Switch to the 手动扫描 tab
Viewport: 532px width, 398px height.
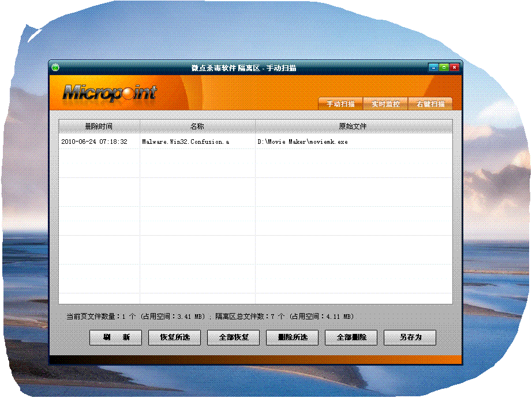[340, 104]
